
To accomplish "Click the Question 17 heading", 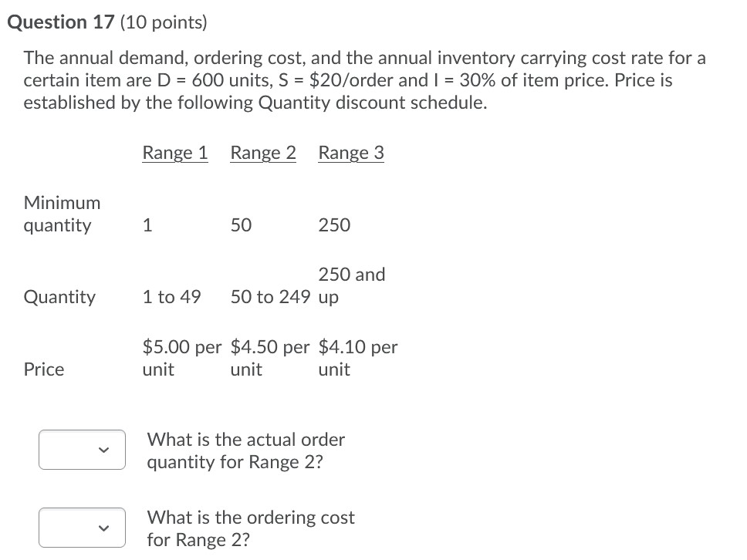I will click(x=59, y=22).
